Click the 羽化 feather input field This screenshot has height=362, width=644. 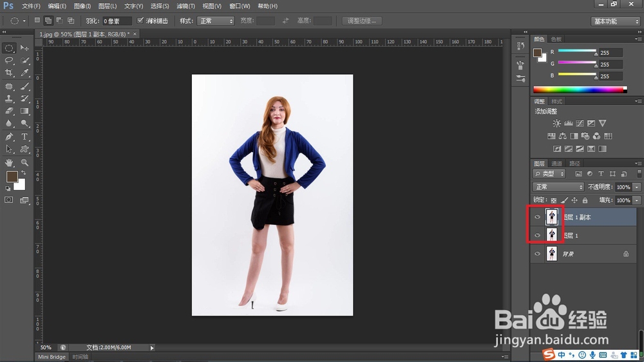tap(117, 21)
